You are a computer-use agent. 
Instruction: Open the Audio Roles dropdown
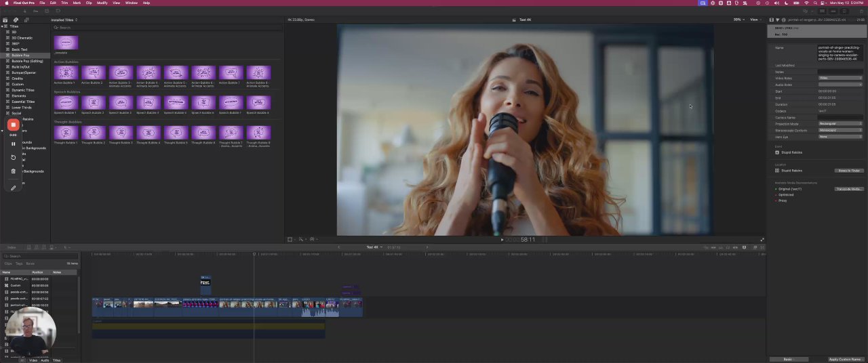[840, 85]
